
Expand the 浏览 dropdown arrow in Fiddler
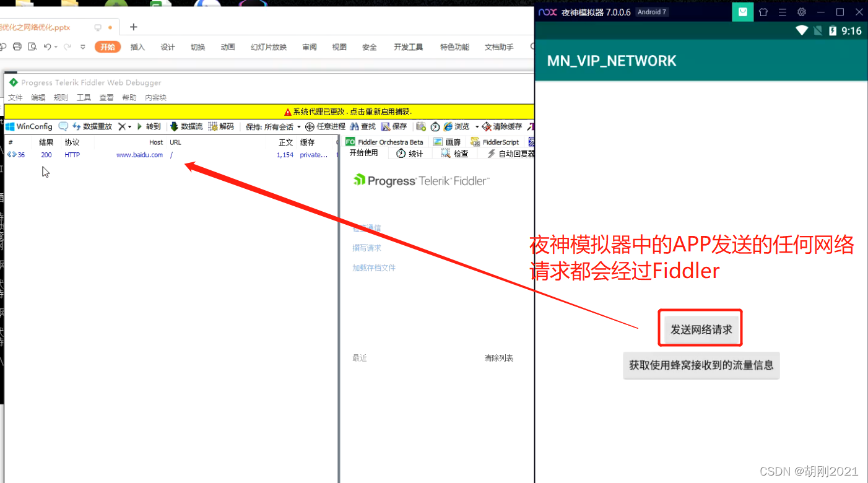click(477, 127)
